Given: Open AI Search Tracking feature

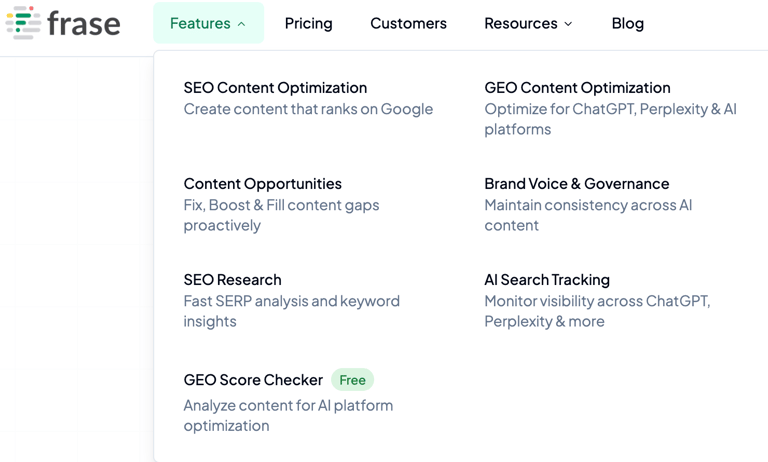Looking at the screenshot, I should tap(546, 280).
